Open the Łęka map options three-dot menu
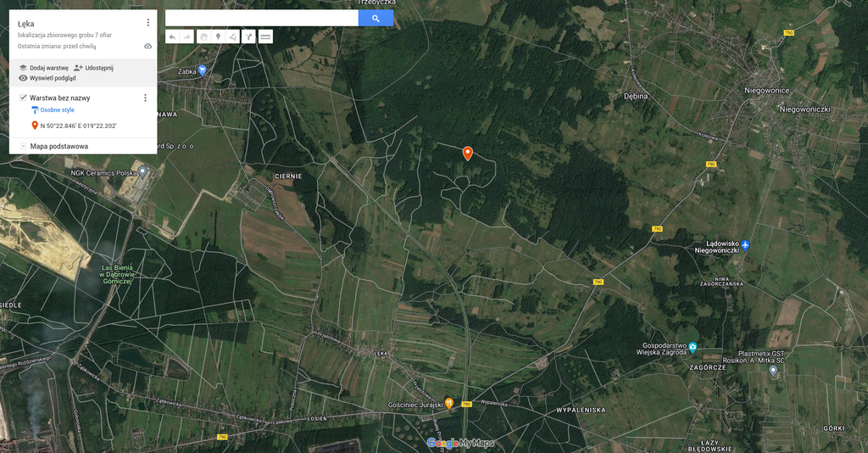Viewport: 868px width, 453px height. click(147, 23)
